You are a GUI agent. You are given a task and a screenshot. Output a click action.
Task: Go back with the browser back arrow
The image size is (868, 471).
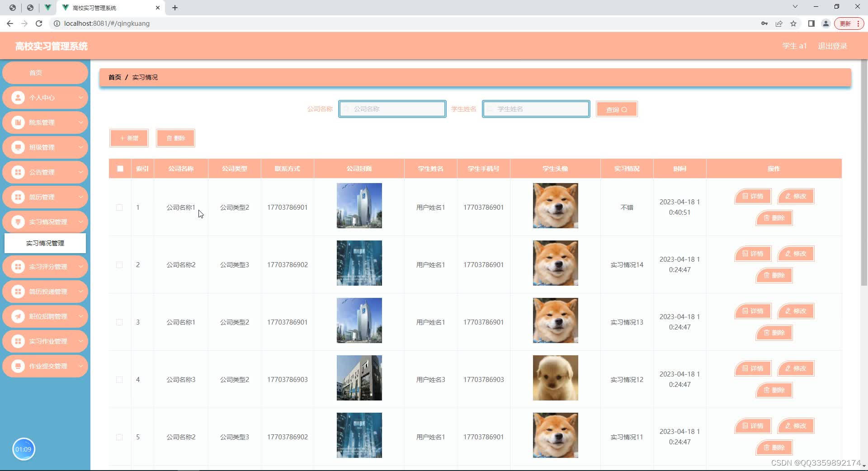[10, 24]
